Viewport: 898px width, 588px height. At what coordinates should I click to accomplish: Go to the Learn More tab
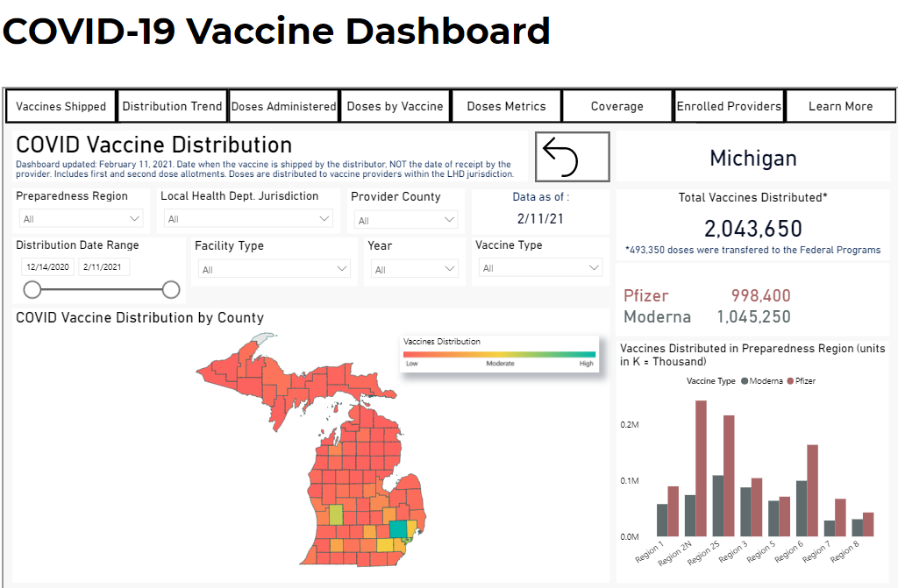pyautogui.click(x=839, y=105)
